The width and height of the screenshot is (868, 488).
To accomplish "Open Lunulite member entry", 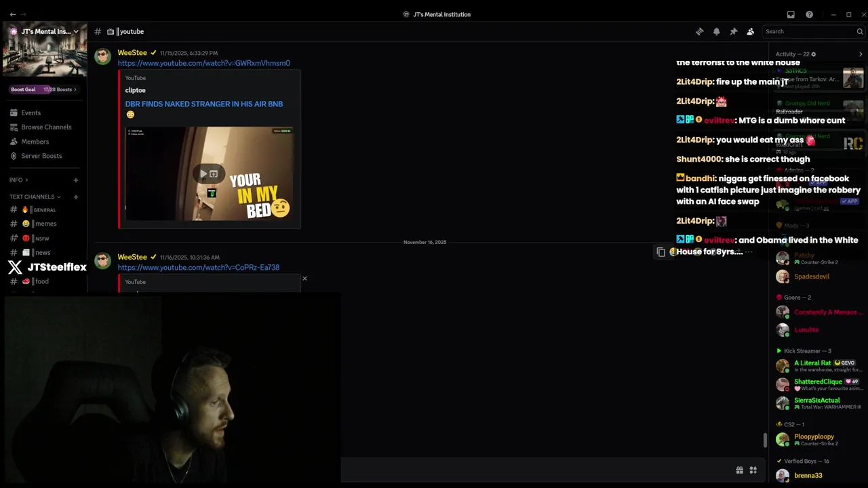I will pos(819,330).
